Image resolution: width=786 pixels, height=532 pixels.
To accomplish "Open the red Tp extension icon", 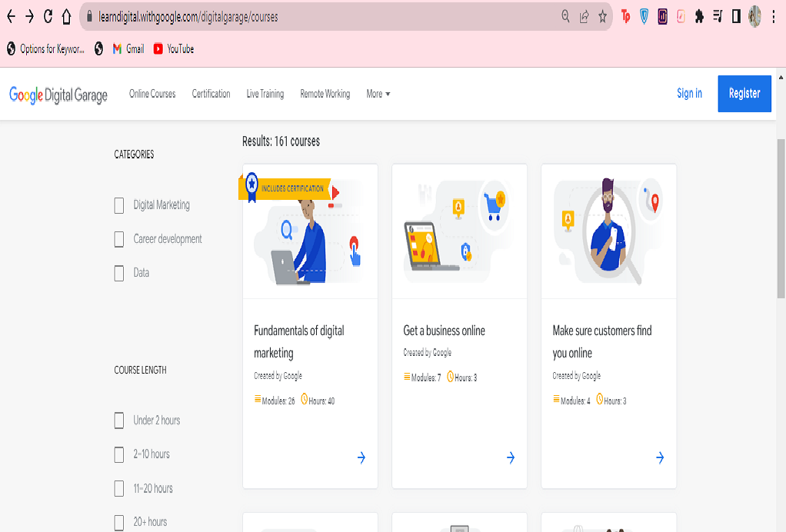I will coord(625,17).
